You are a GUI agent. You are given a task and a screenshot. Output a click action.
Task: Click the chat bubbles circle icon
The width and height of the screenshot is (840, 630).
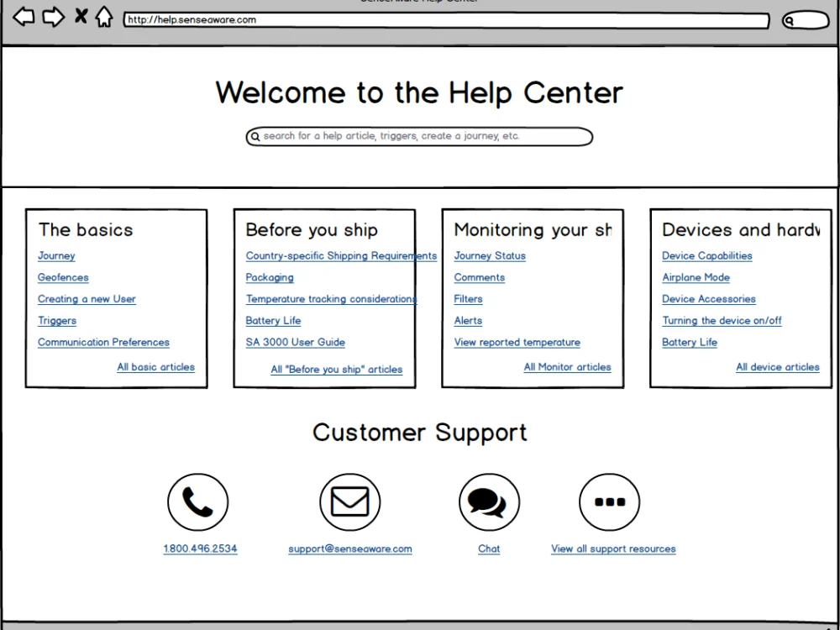(x=489, y=502)
